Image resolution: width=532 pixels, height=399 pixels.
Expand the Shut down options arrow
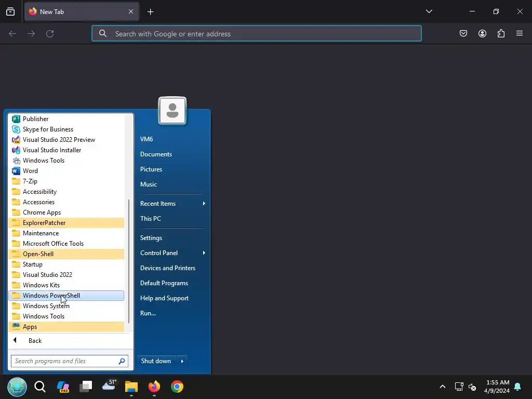tap(182, 361)
